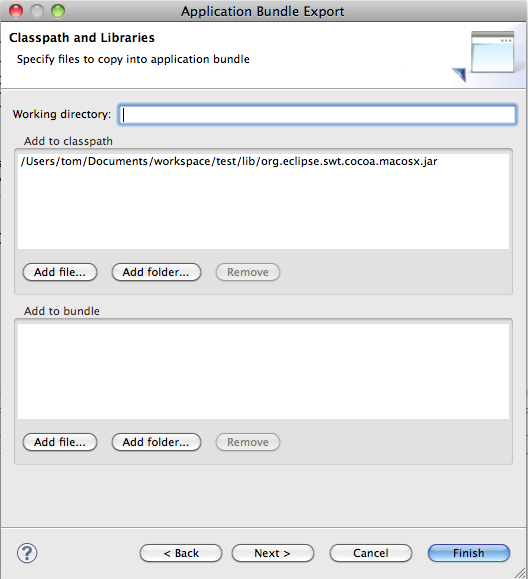Screen dimensions: 528x579
Task: Grab the resize handle in the window corner
Action: [521, 572]
